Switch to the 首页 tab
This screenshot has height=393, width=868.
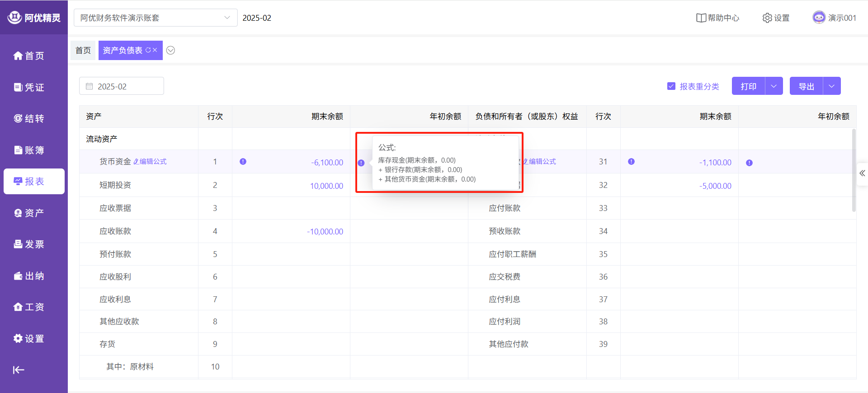(83, 50)
